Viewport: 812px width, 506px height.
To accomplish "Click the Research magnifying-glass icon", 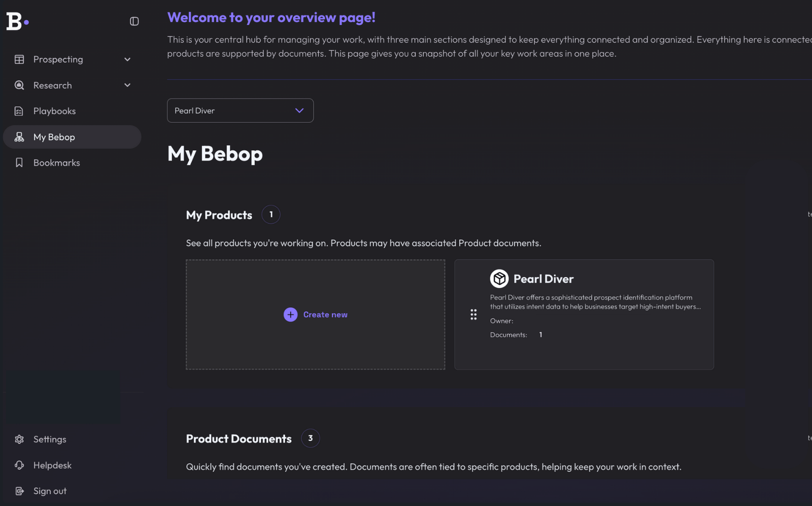I will (19, 85).
